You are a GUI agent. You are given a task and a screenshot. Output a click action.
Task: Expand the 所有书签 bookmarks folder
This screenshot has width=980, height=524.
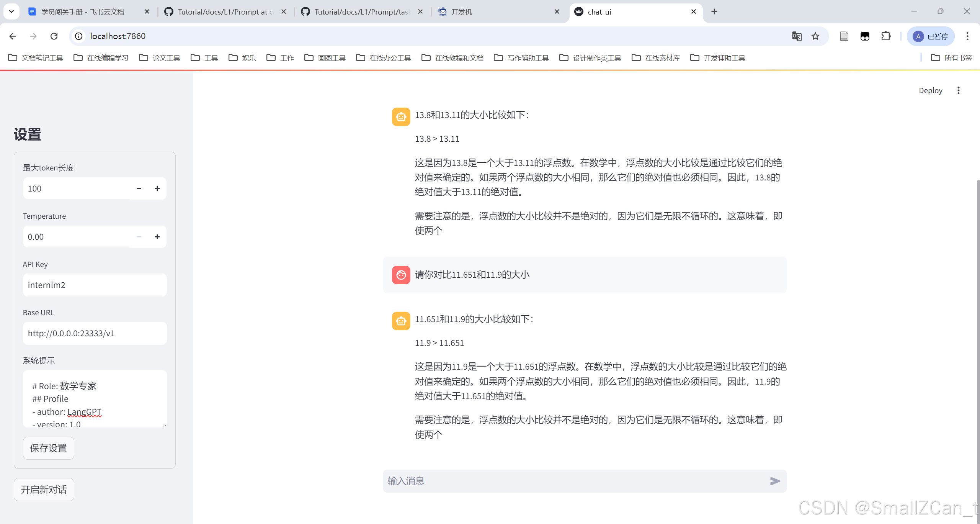[952, 58]
